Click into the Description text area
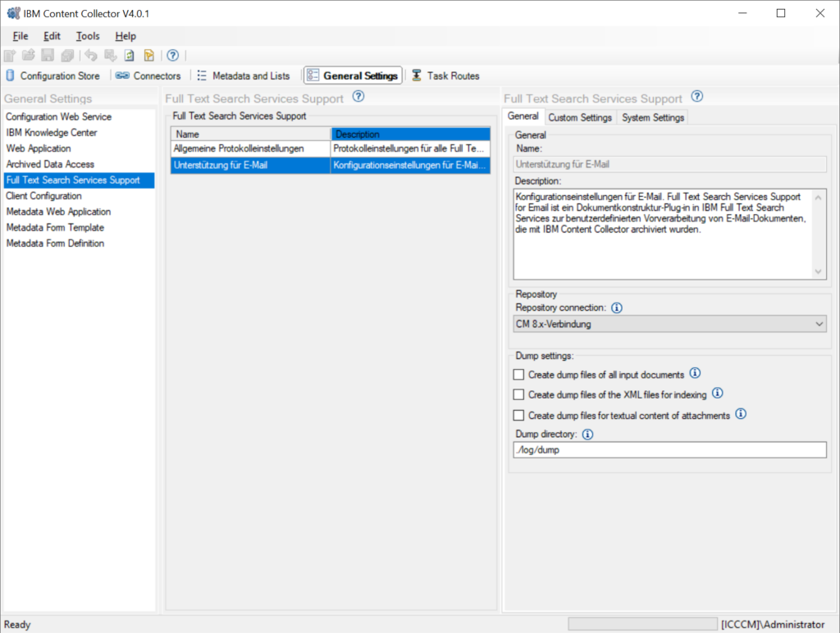This screenshot has height=633, width=840. 663,234
